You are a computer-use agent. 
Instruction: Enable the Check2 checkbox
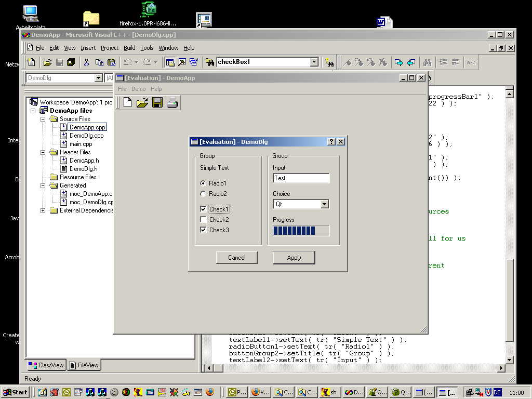tap(203, 220)
